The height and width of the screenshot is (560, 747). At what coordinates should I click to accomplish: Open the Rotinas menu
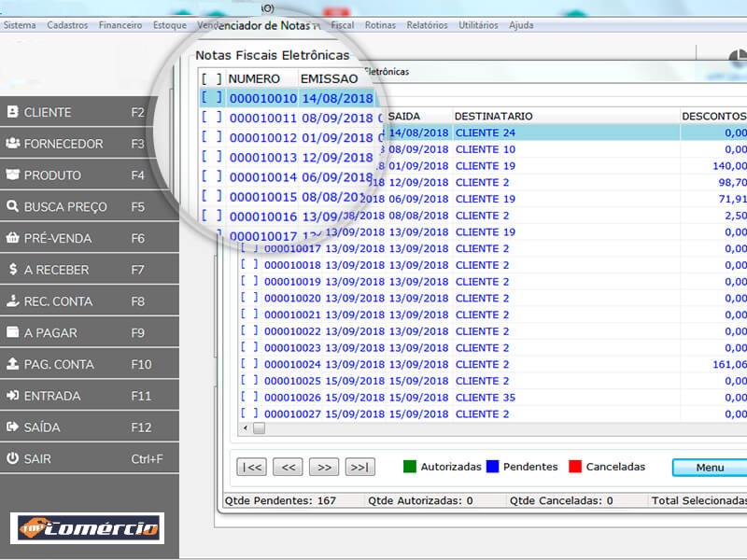pos(380,25)
